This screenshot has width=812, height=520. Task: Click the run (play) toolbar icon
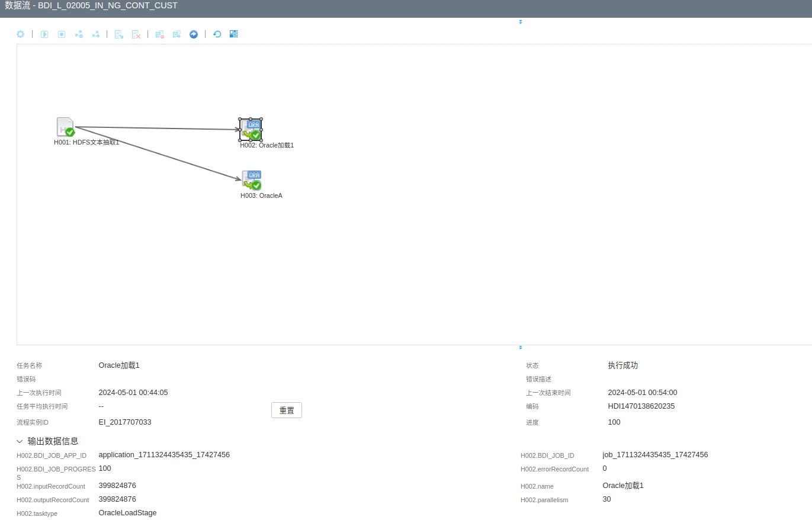(x=44, y=34)
